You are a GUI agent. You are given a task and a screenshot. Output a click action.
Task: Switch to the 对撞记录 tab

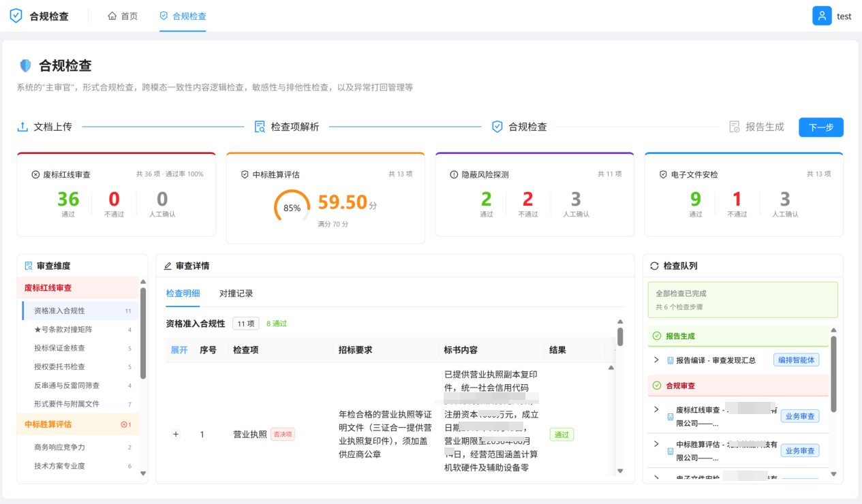(236, 294)
